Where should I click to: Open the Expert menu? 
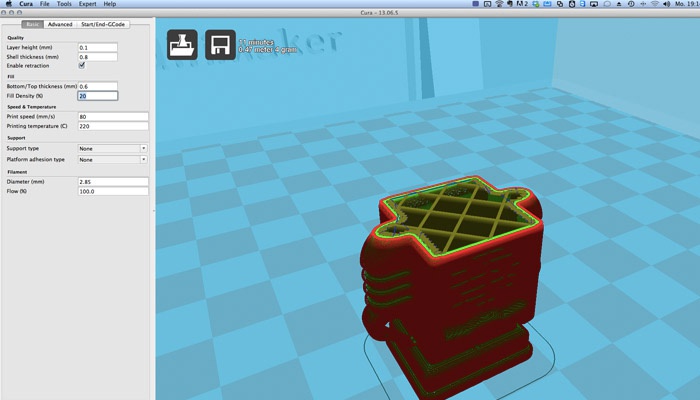click(88, 4)
